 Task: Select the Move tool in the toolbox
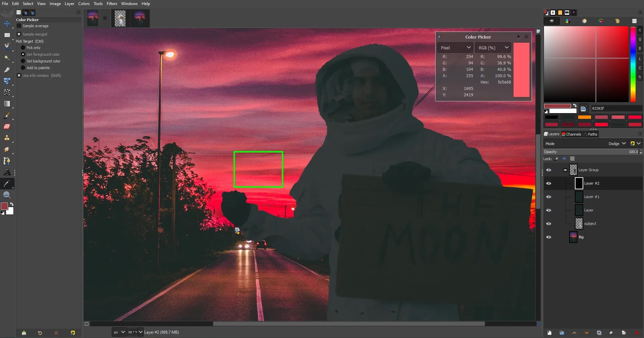(x=7, y=24)
